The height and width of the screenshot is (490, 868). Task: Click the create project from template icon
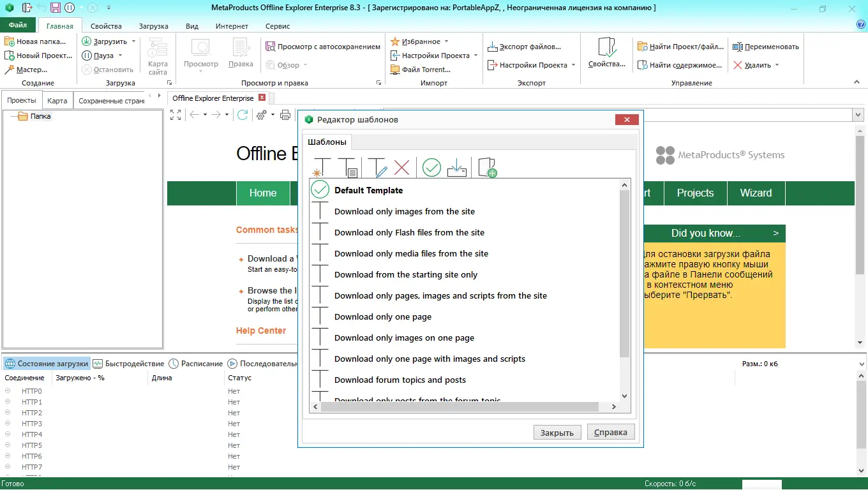487,167
